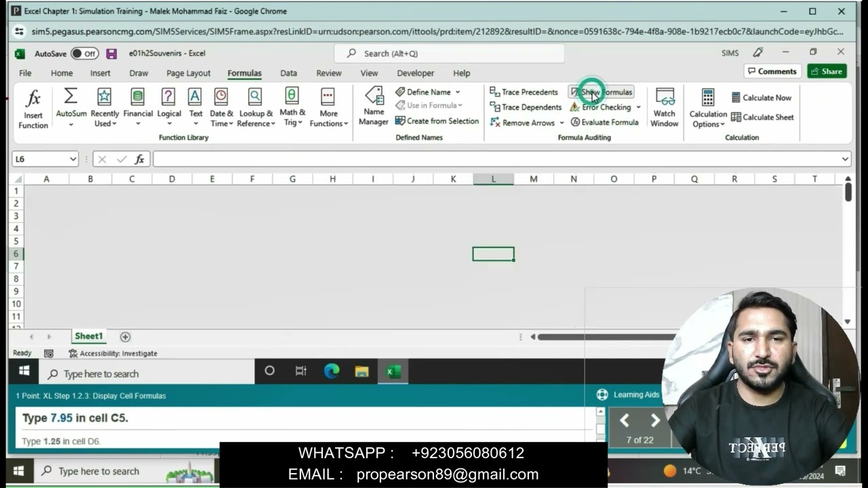Open the AutoSum dropdown arrow

(71, 124)
